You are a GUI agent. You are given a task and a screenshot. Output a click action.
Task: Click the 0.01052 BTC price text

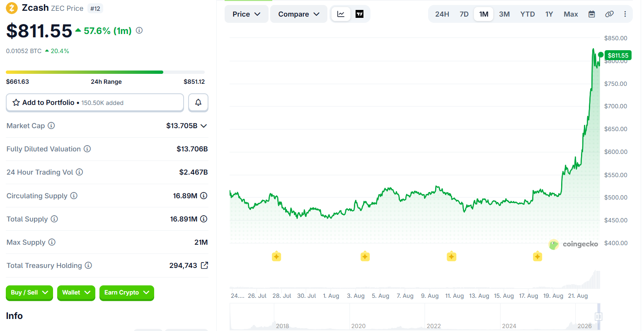(24, 51)
